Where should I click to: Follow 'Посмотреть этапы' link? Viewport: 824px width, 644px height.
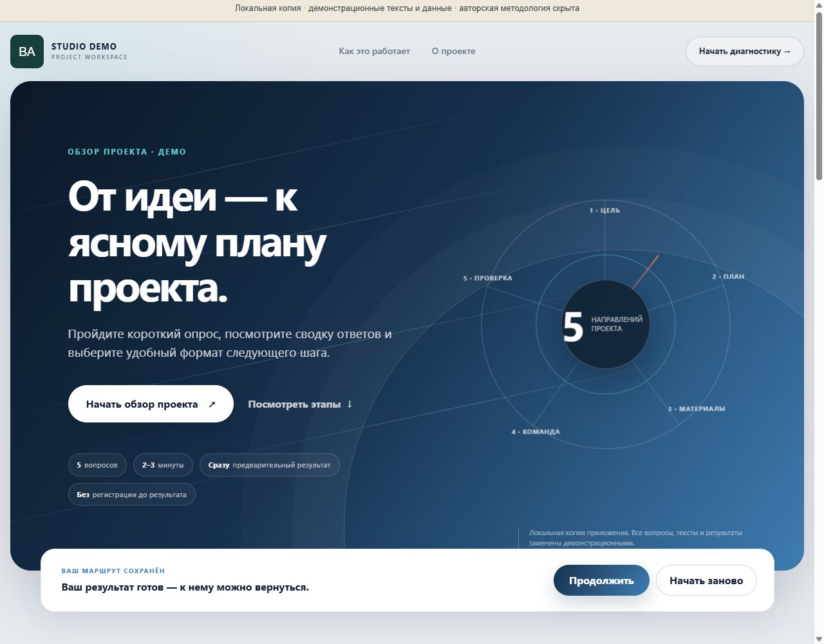pos(300,404)
